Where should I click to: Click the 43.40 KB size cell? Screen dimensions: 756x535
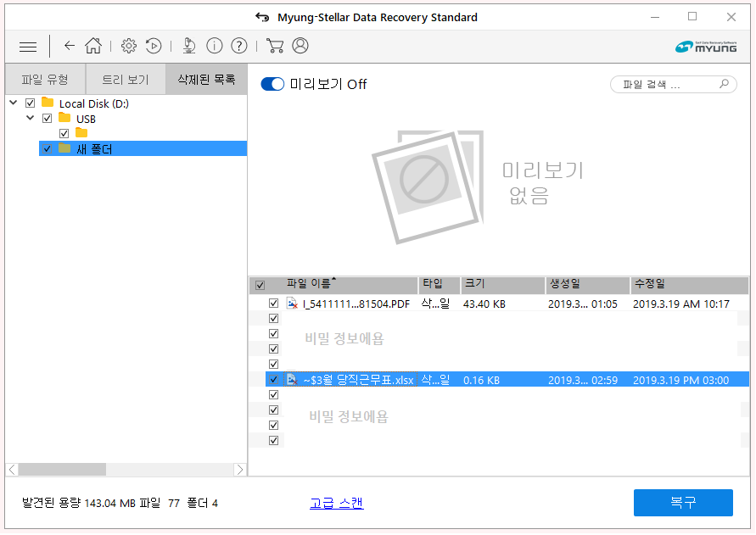pos(484,304)
